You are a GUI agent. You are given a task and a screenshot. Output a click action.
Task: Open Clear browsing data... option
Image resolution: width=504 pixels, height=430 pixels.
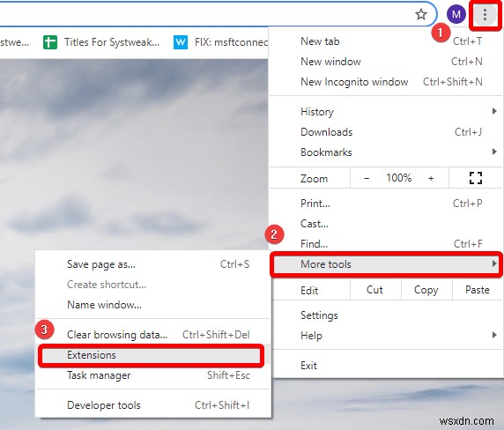coord(153,335)
